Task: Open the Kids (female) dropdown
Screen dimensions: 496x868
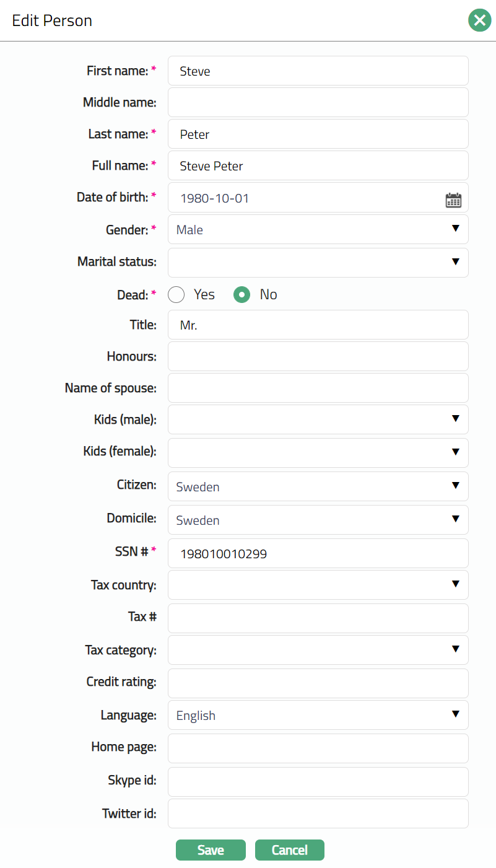Action: (x=318, y=452)
